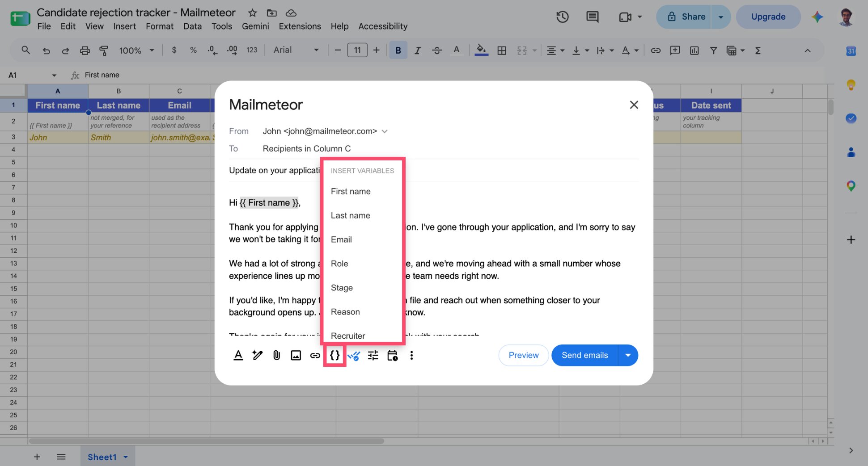Screen dimensions: 868x466
Task: Insert the Email variable
Action: click(x=341, y=239)
